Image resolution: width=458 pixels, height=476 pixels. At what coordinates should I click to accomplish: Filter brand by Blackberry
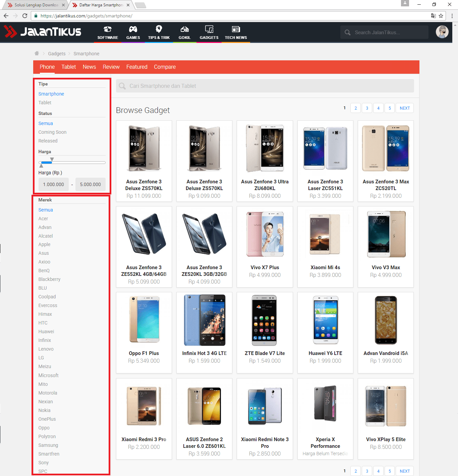pyautogui.click(x=49, y=279)
